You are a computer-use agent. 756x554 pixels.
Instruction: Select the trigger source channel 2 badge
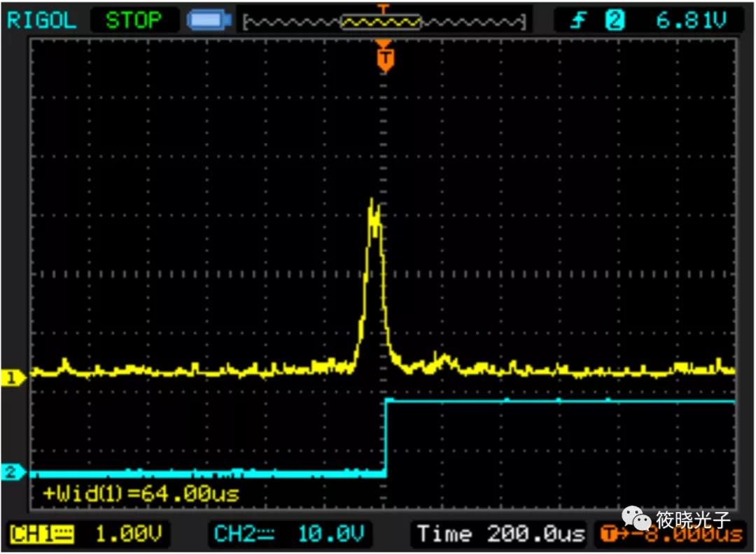tap(614, 21)
